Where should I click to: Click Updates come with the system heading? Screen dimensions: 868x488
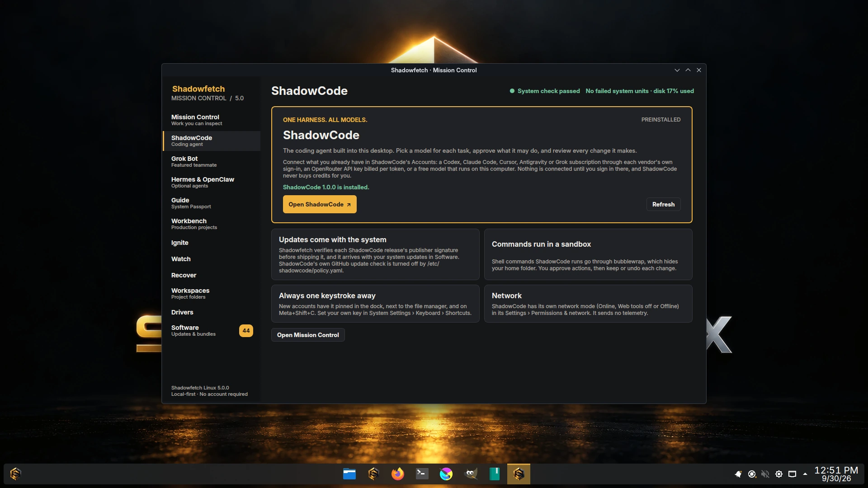pos(332,239)
